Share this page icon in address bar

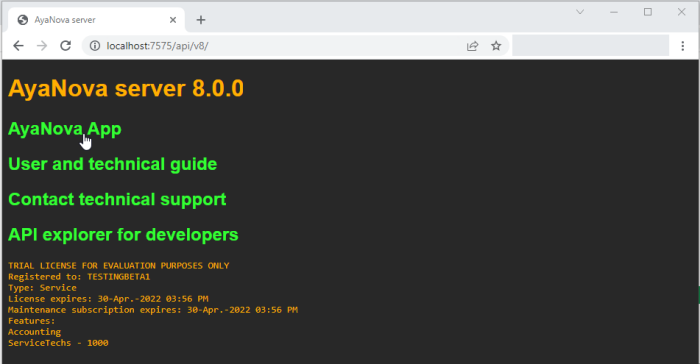point(472,46)
